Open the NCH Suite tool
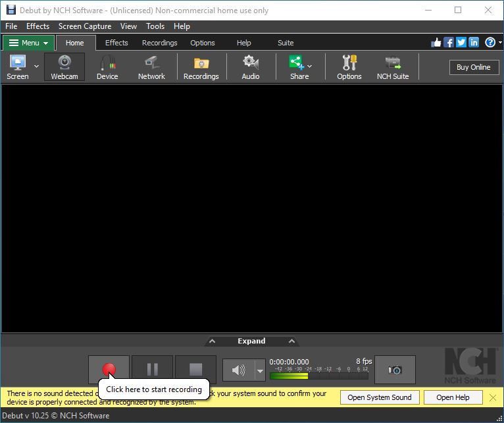This screenshot has width=504, height=423. pyautogui.click(x=393, y=67)
